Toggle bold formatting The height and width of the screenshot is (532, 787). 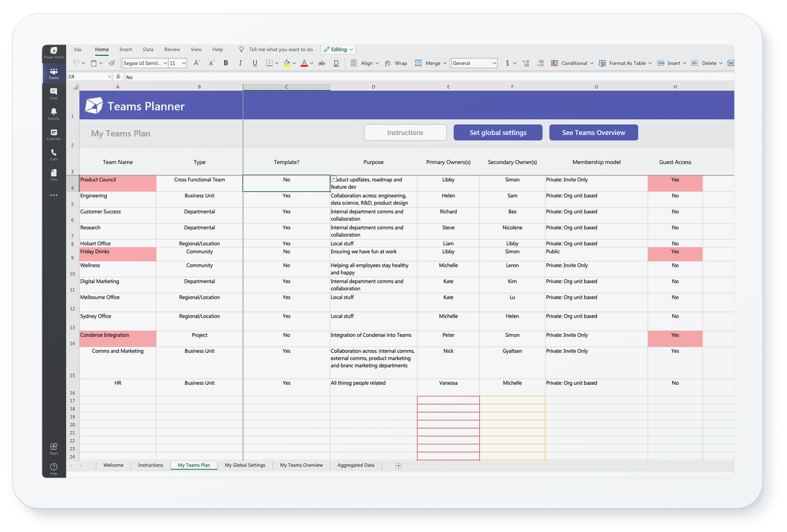tap(226, 63)
